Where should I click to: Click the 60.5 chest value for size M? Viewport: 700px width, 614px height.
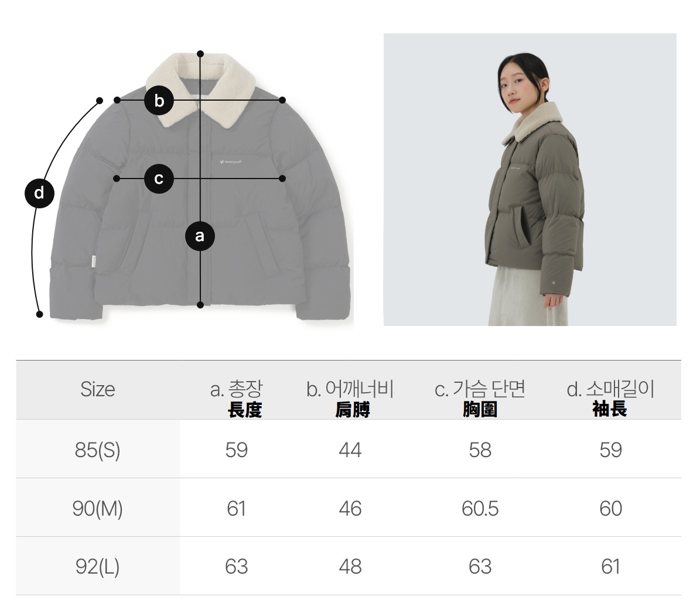480,509
